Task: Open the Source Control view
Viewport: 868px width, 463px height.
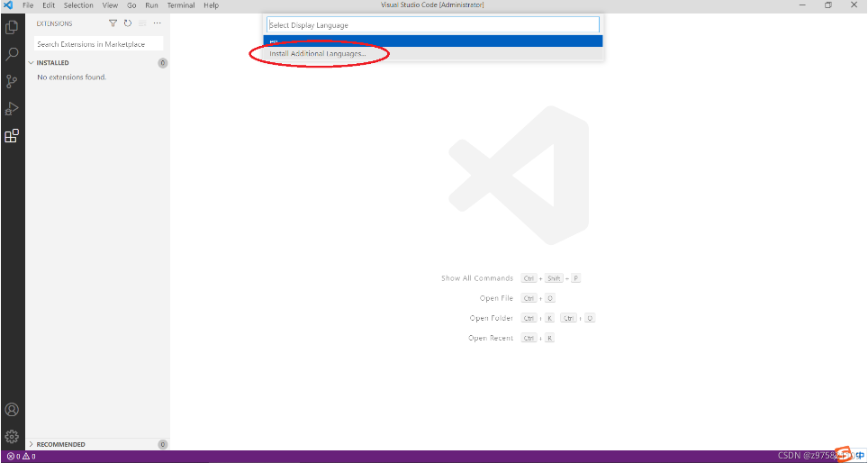Action: coord(12,81)
